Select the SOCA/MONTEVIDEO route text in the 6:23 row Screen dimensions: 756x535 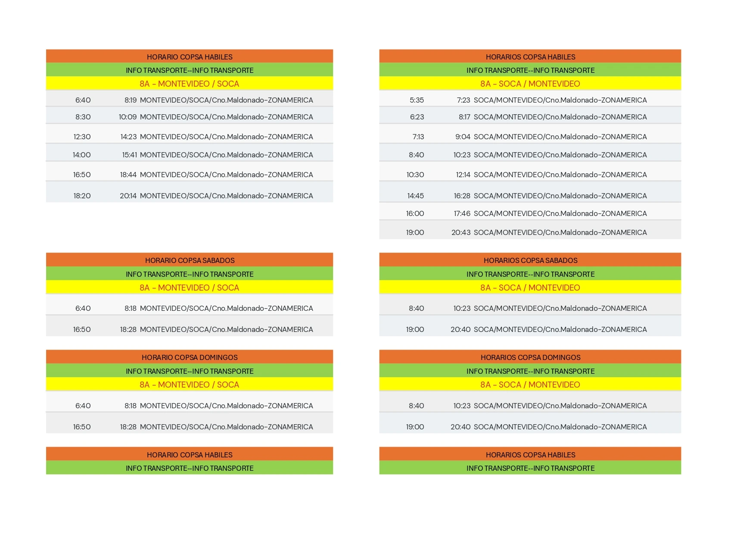[x=560, y=117]
